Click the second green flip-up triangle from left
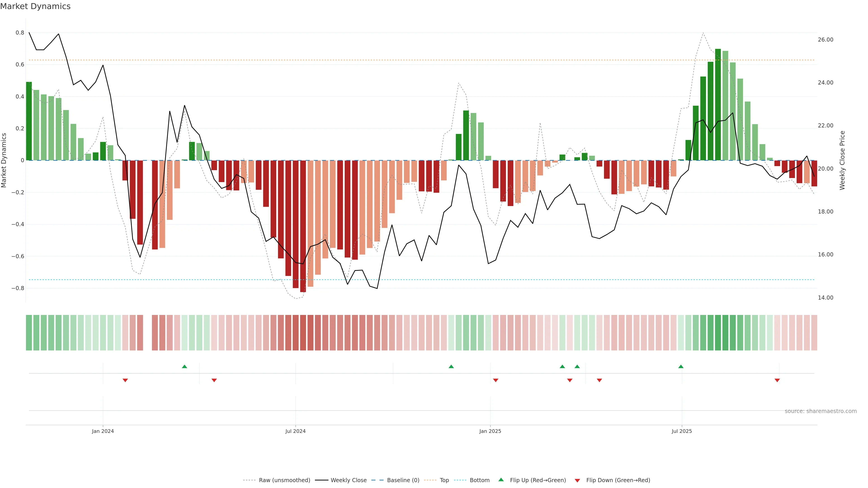 (451, 366)
